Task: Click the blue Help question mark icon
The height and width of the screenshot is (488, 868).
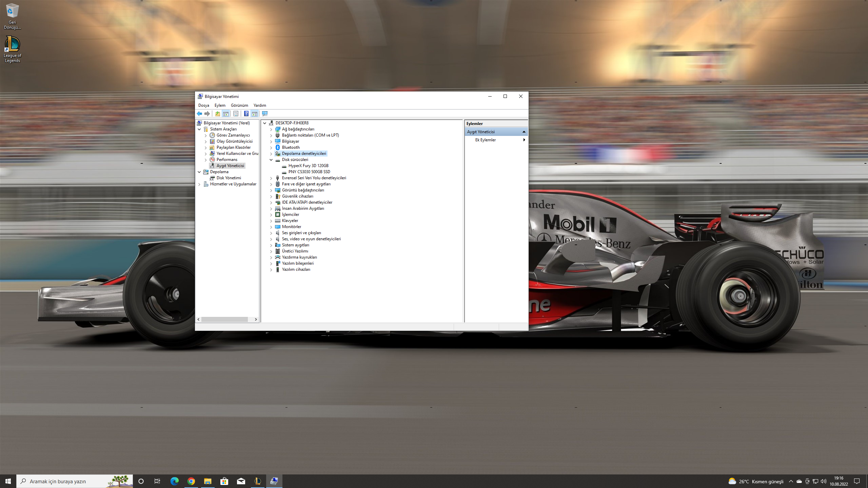Action: tap(246, 114)
